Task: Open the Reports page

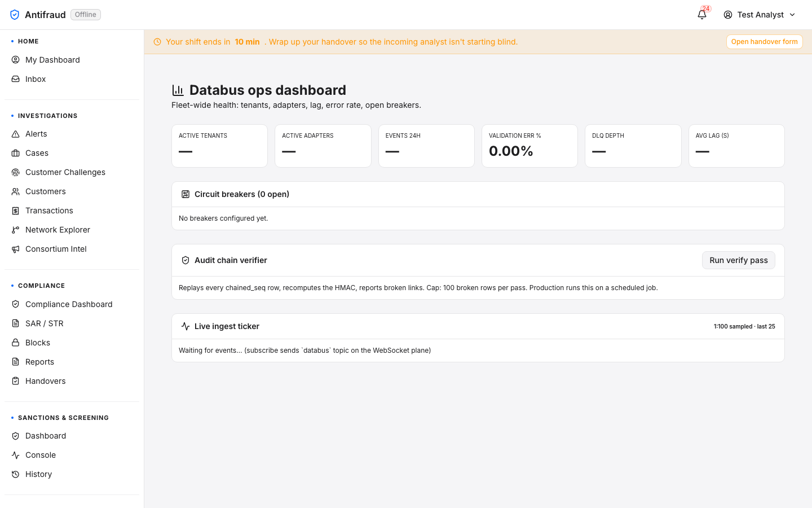Action: click(x=72, y=362)
